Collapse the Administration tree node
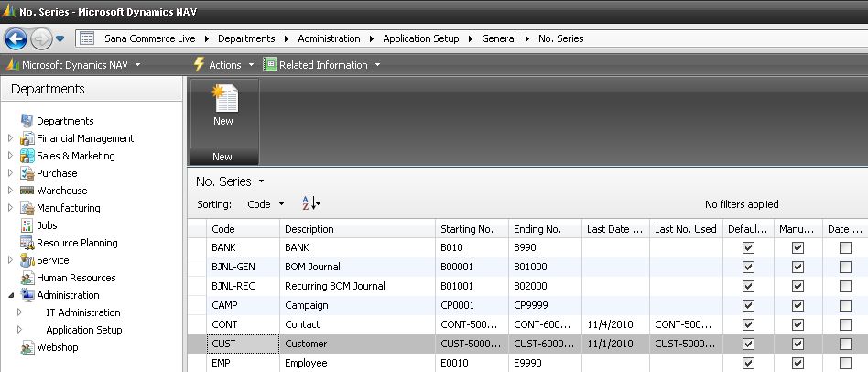This screenshot has width=868, height=372. [x=10, y=295]
